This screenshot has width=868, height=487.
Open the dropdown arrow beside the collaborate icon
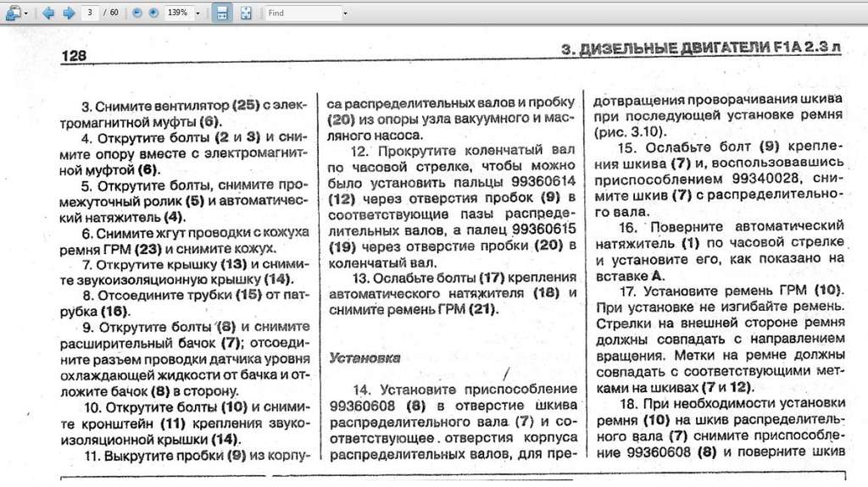pyautogui.click(x=25, y=14)
